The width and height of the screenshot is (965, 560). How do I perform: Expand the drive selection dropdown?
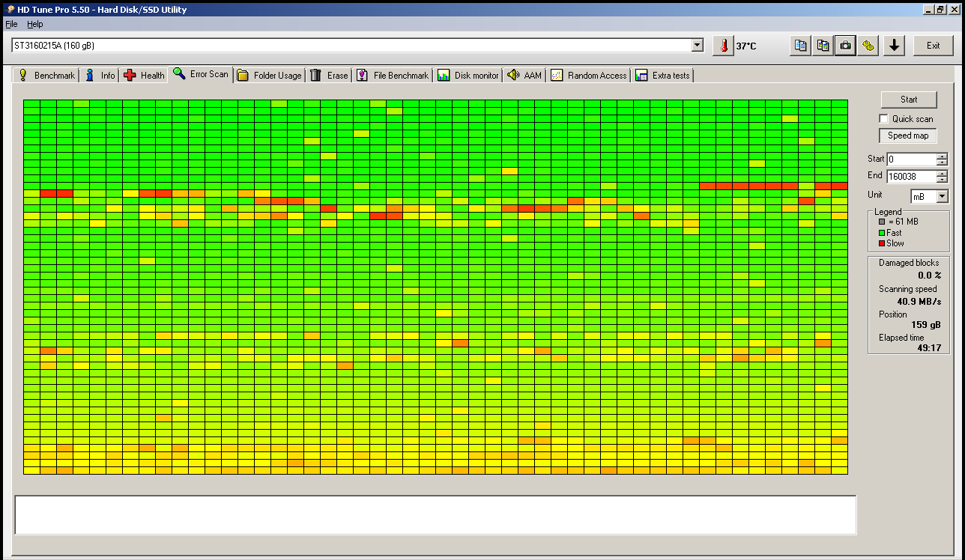click(698, 46)
